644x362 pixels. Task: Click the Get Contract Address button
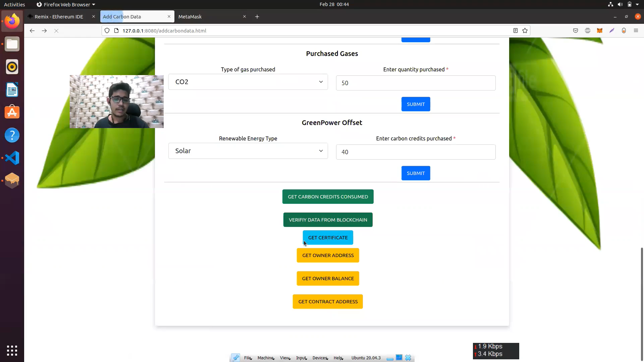[328, 302]
